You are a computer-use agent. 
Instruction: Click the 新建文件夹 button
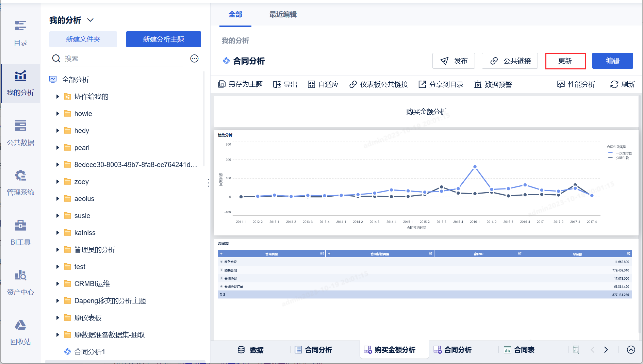(83, 39)
